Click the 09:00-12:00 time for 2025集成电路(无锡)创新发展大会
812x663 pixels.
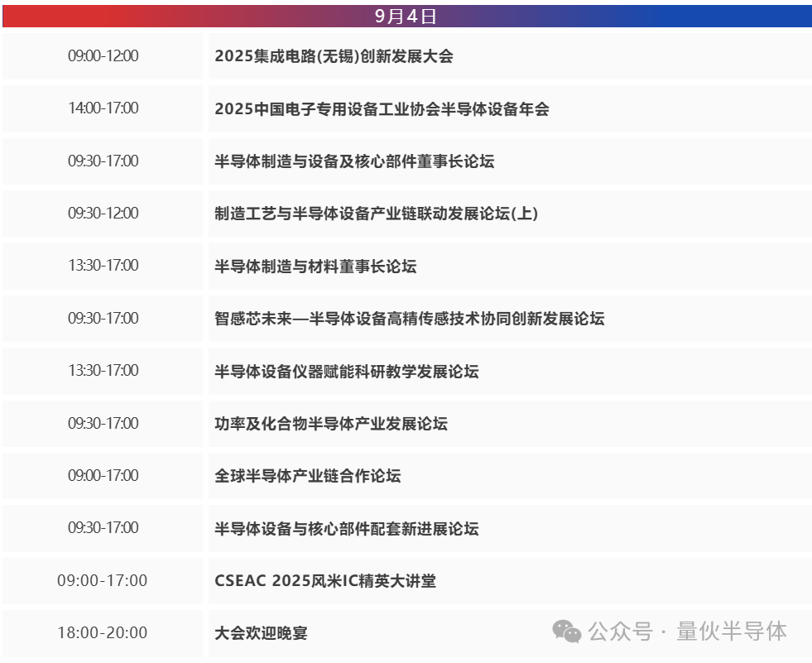coord(103,56)
